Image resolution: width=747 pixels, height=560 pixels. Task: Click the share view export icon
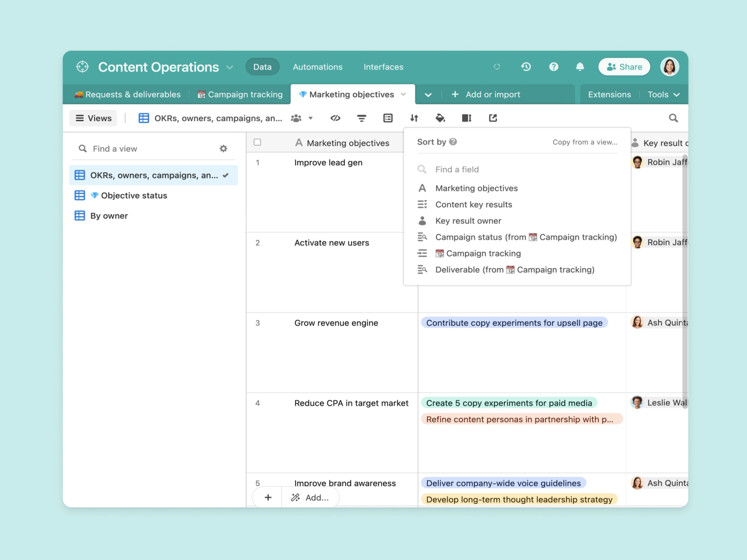click(493, 118)
